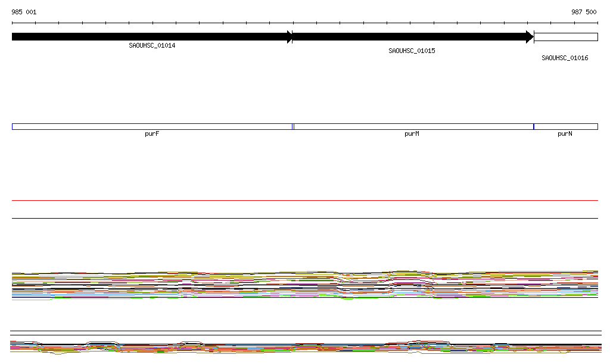The height and width of the screenshot is (364, 610).
Task: Select the SAOUHSC_01015 black gene arrow
Action: tap(411, 37)
